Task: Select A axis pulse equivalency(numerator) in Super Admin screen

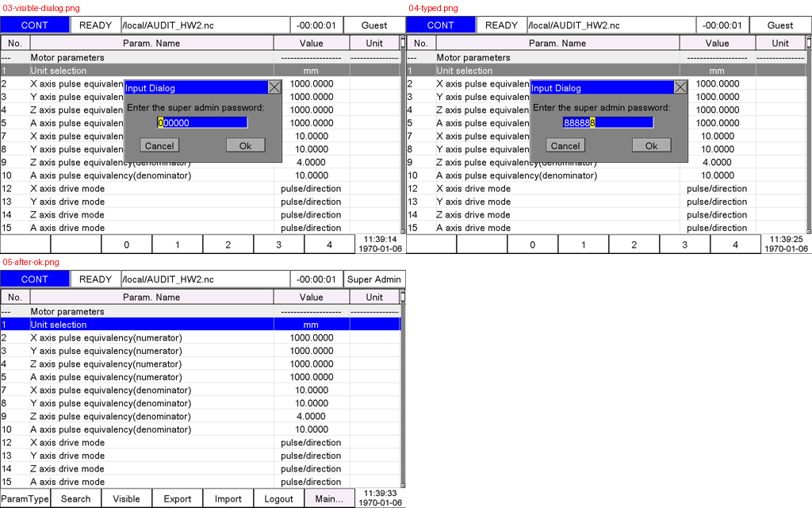Action: (201, 377)
